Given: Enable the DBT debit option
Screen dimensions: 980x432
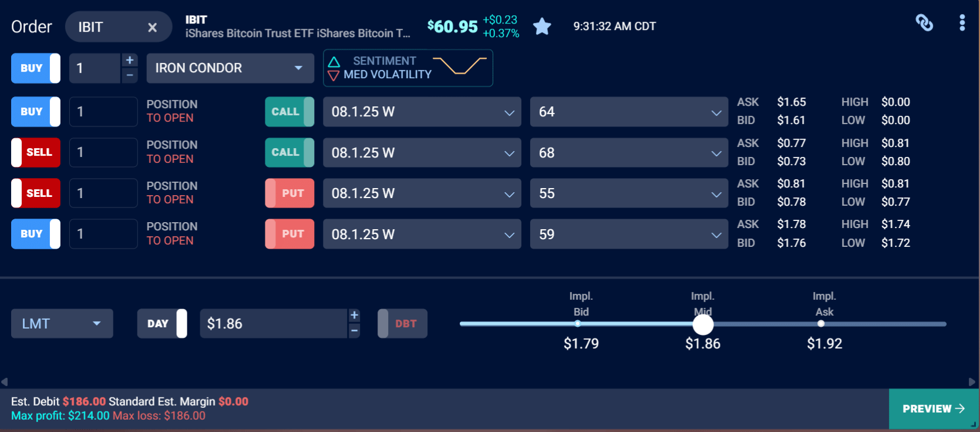Looking at the screenshot, I should coord(402,323).
